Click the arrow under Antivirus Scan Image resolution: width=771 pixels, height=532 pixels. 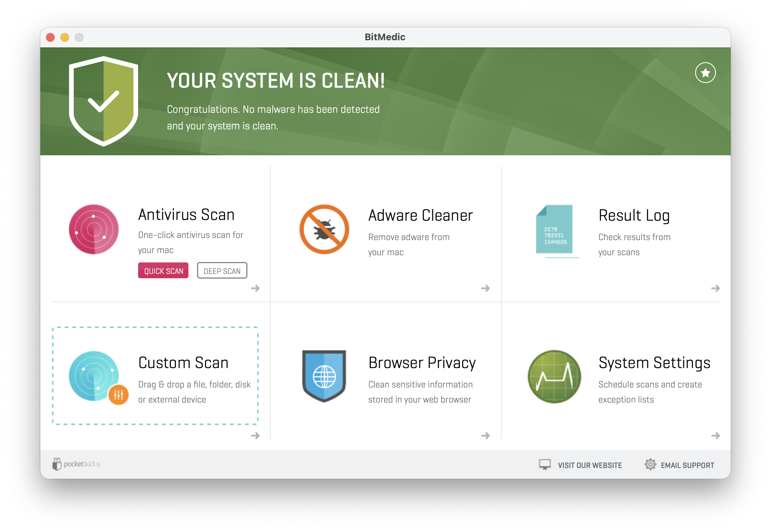256,288
